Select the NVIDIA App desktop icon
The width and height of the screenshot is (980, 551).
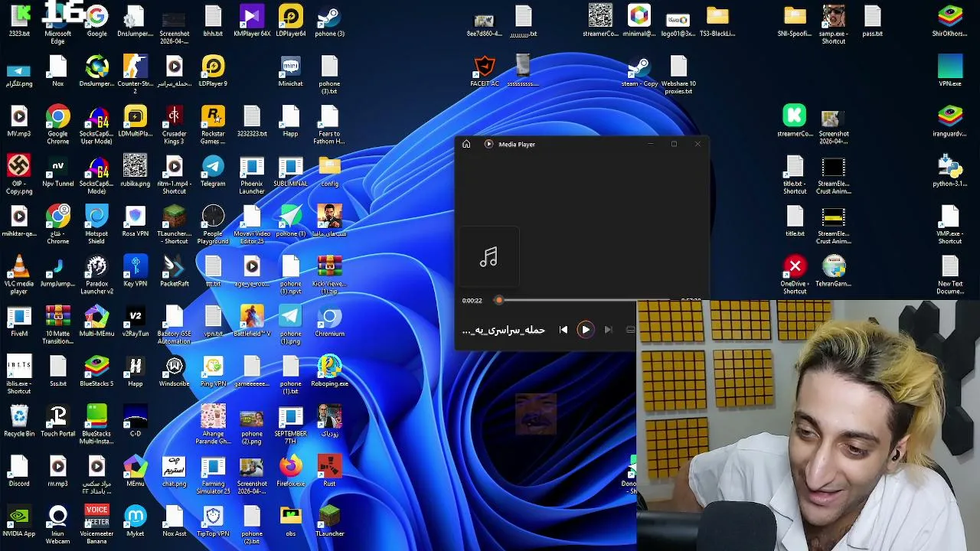[19, 521]
